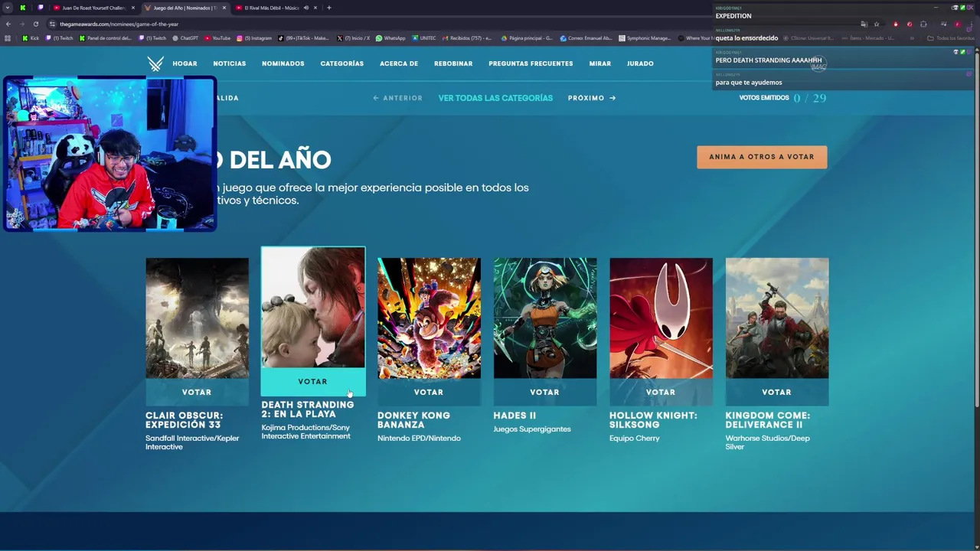
Task: Open the WhatsApp bookmark
Action: tap(390, 38)
